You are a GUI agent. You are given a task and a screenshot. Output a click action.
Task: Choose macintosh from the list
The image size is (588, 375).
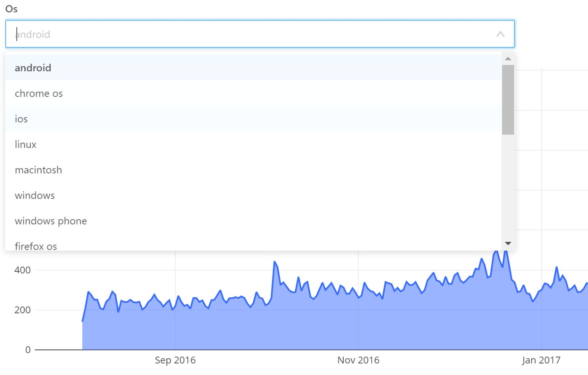click(253, 170)
